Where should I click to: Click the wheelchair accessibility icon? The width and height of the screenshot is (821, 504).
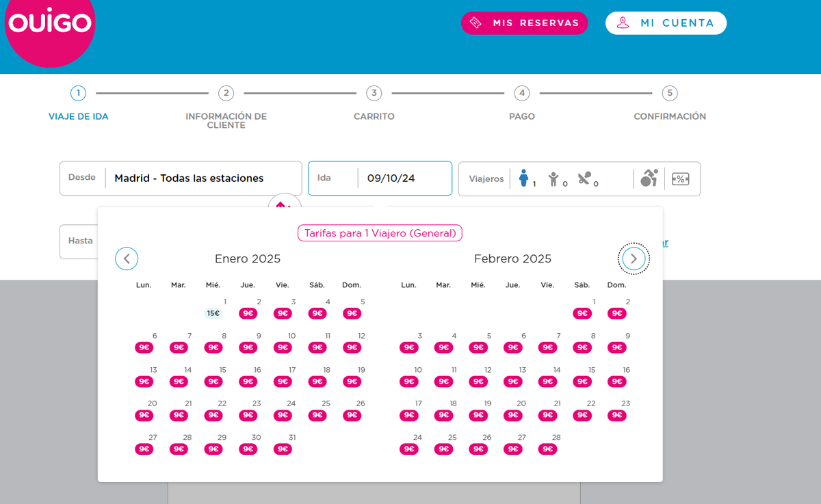(x=649, y=178)
